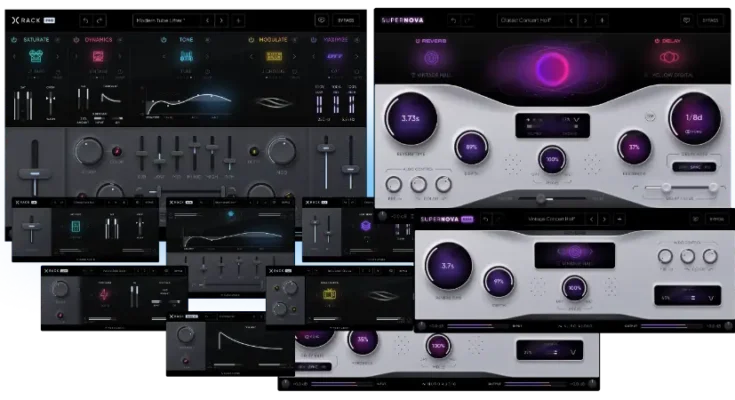Click the Delay type icon in Supernova
The image size is (735, 400).
pyautogui.click(x=670, y=57)
